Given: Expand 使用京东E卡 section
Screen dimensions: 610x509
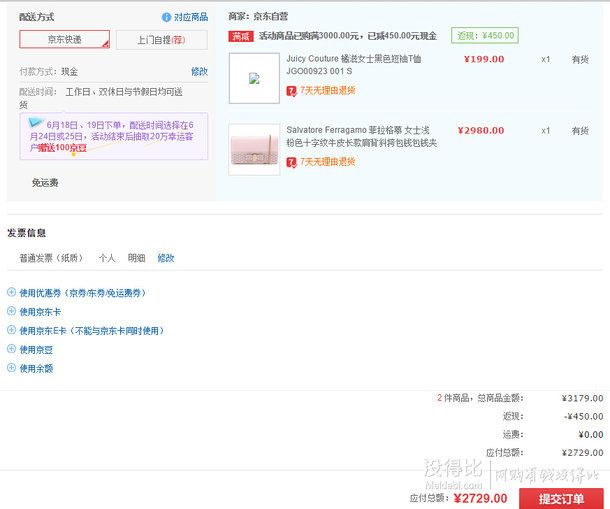Looking at the screenshot, I should [92, 331].
